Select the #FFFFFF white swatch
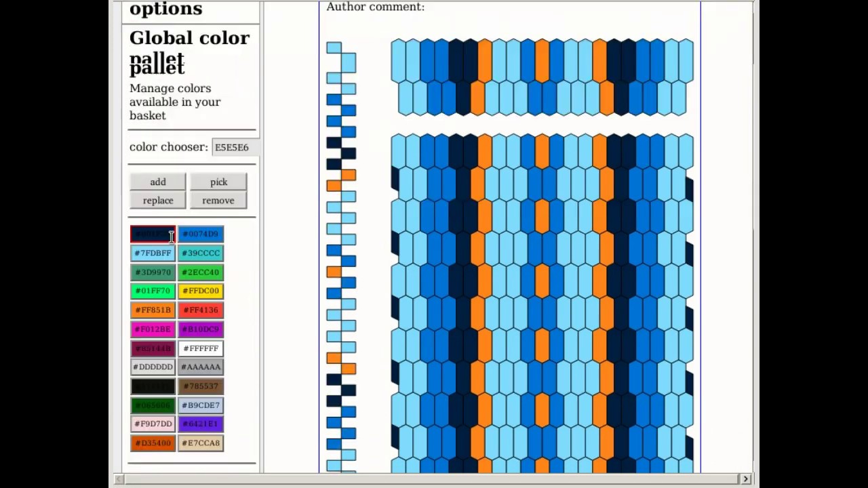 (x=201, y=348)
